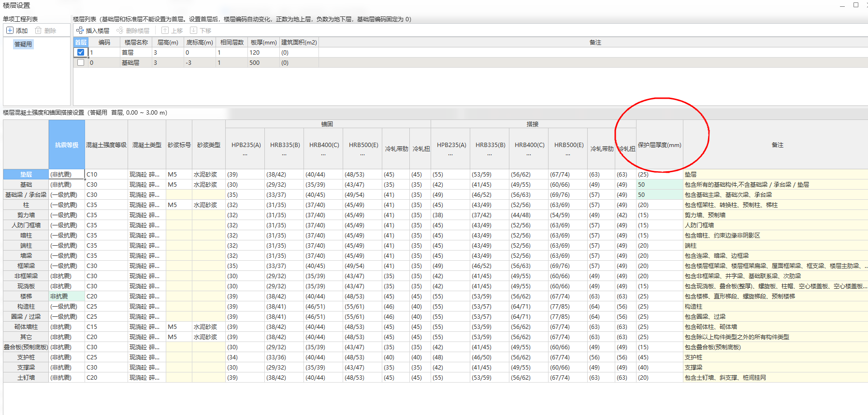Click the 插入楼层 insert floor icon
This screenshot has width=868, height=415.
tap(80, 30)
